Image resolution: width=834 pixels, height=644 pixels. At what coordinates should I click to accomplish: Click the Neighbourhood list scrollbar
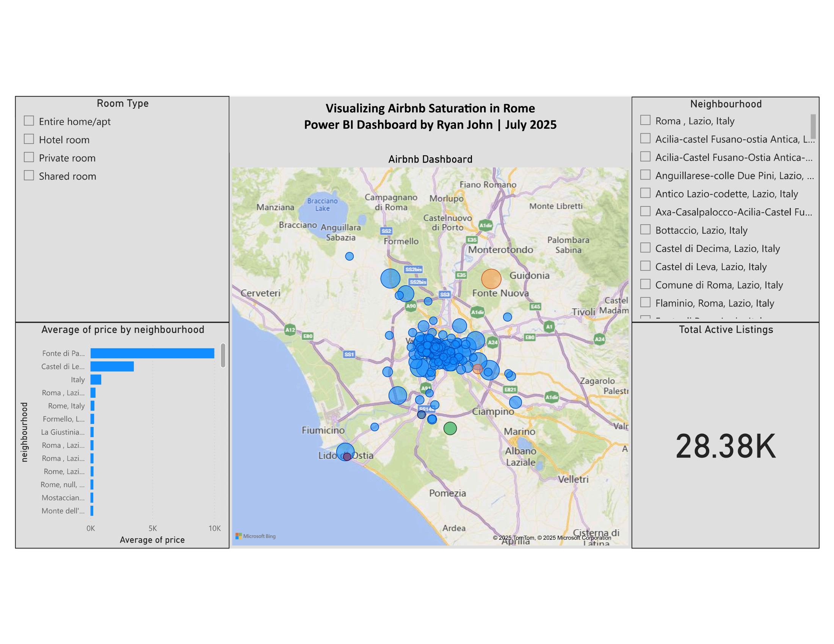click(813, 127)
